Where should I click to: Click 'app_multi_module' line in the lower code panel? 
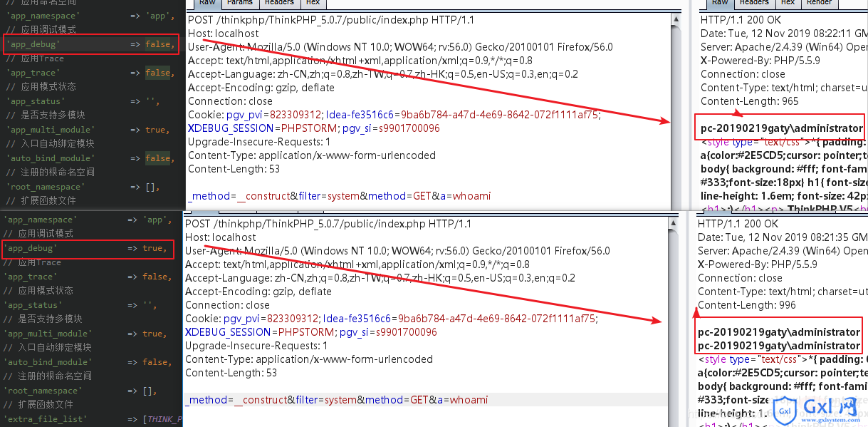85,334
